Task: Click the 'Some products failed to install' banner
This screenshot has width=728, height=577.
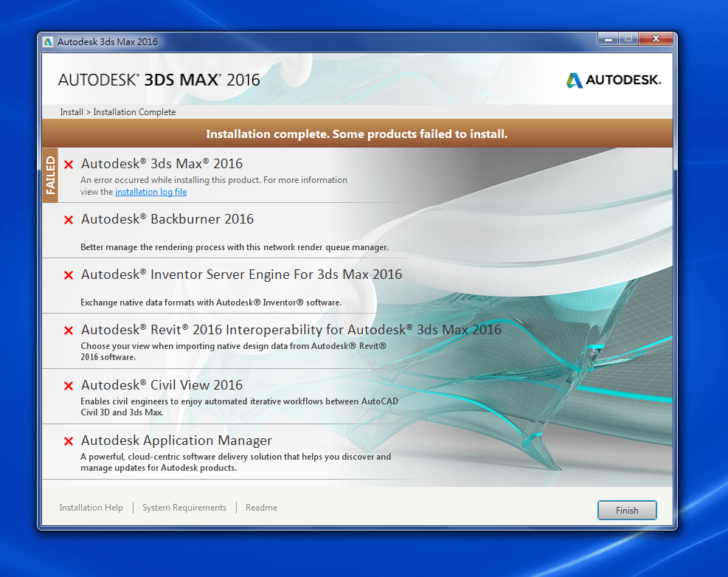Action: pos(356,134)
